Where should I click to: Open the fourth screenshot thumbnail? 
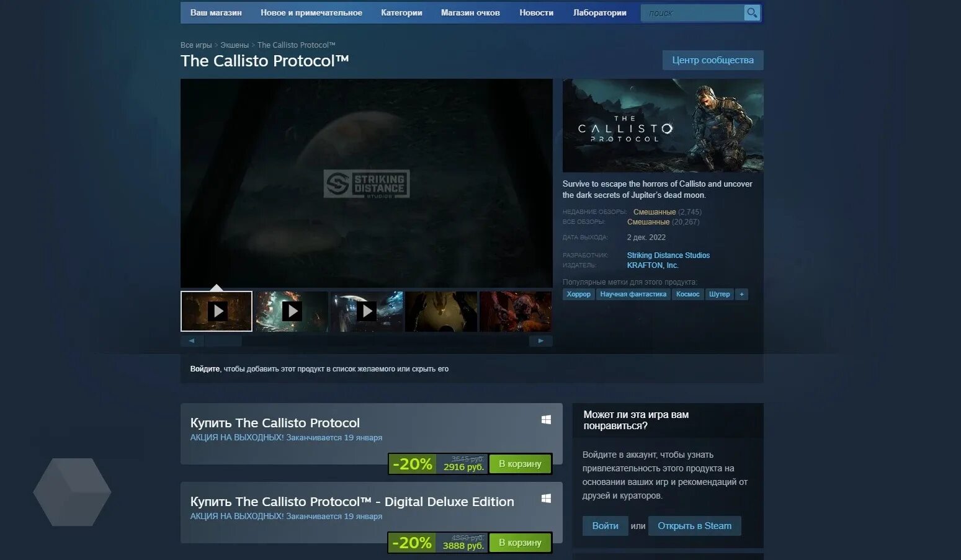(441, 311)
